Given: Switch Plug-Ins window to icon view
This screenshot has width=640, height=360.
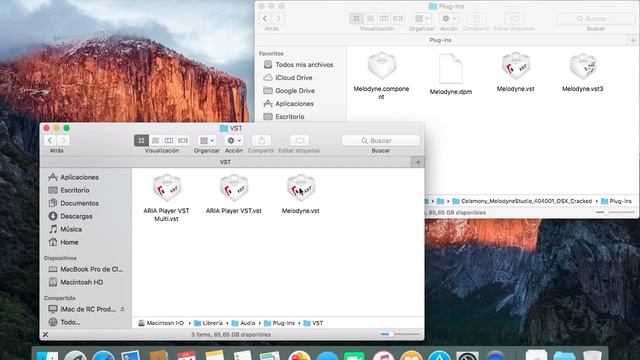Looking at the screenshot, I should (x=356, y=18).
